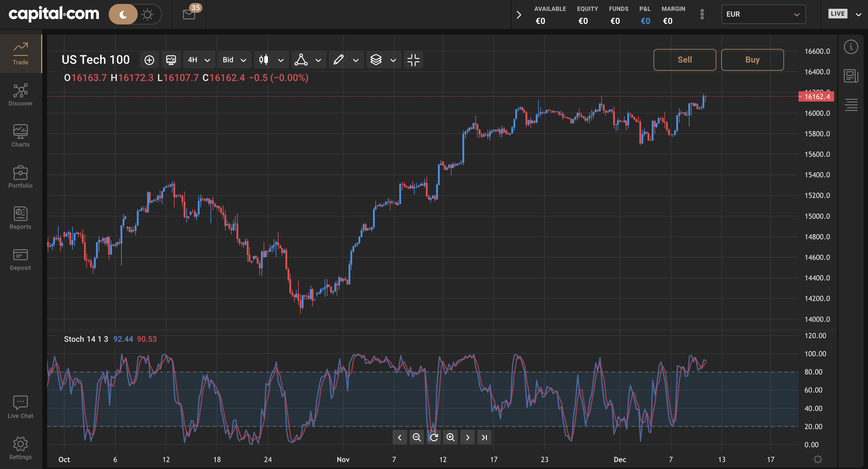This screenshot has width=868, height=469.
Task: Open the 4H timeframe dropdown
Action: pos(199,60)
